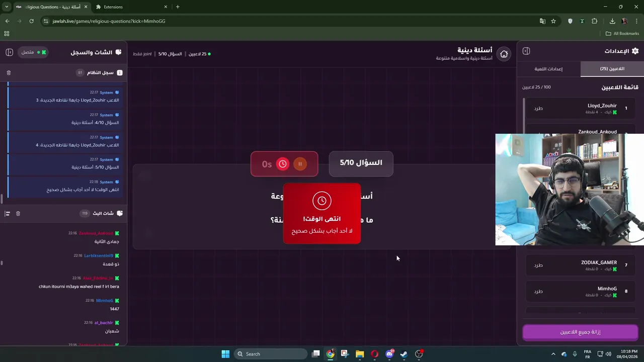Click username MimhoG in stream chat
Screen dimensions: 644x362
105,301
